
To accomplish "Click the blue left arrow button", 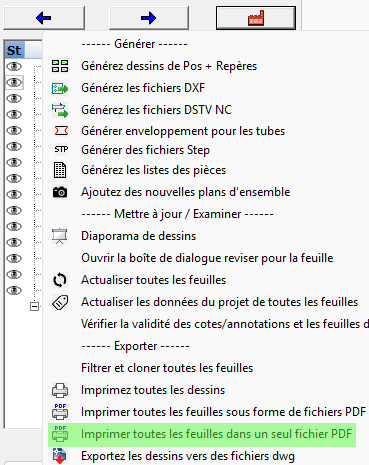I will pyautogui.click(x=44, y=18).
